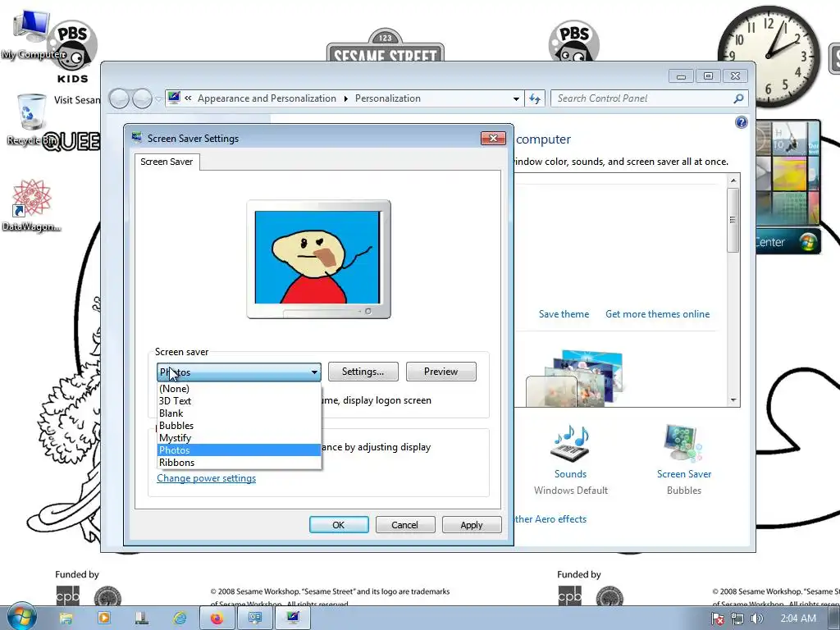Select the Recycle Bin desktop icon
The image size is (840, 630).
31,121
